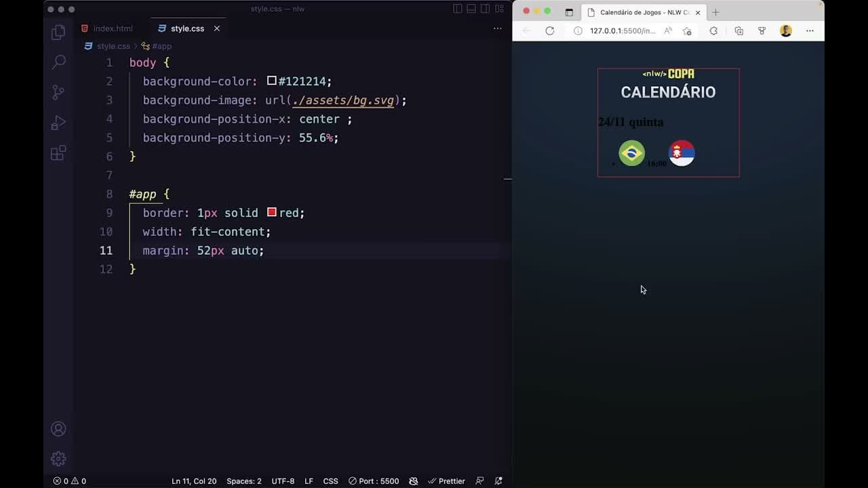868x488 pixels.
Task: Close the 'Calendário de Jogos' browser tab
Action: (x=698, y=12)
